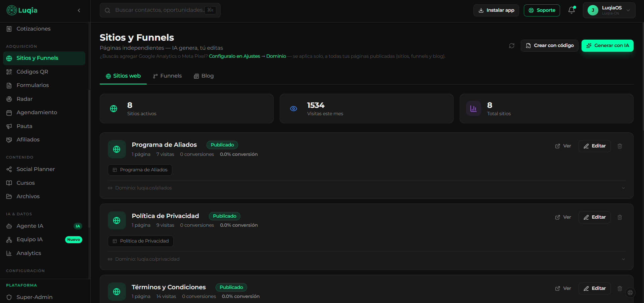This screenshot has height=303, width=644.
Task: Click the refresh sites icon
Action: (512, 46)
